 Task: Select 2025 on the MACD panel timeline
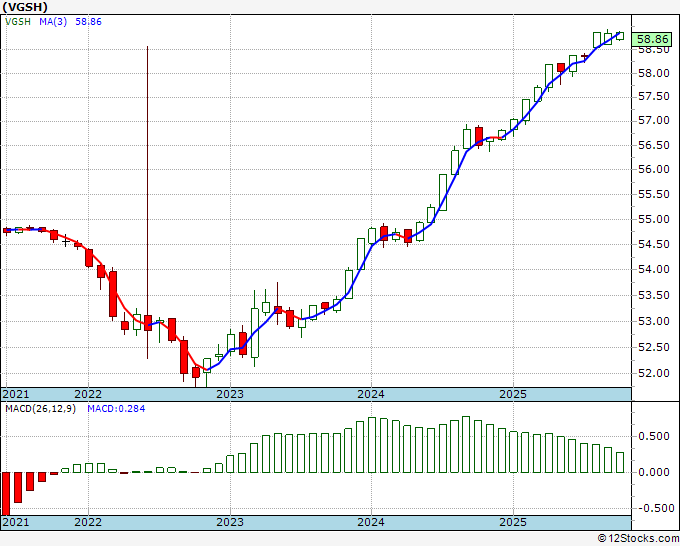513,522
